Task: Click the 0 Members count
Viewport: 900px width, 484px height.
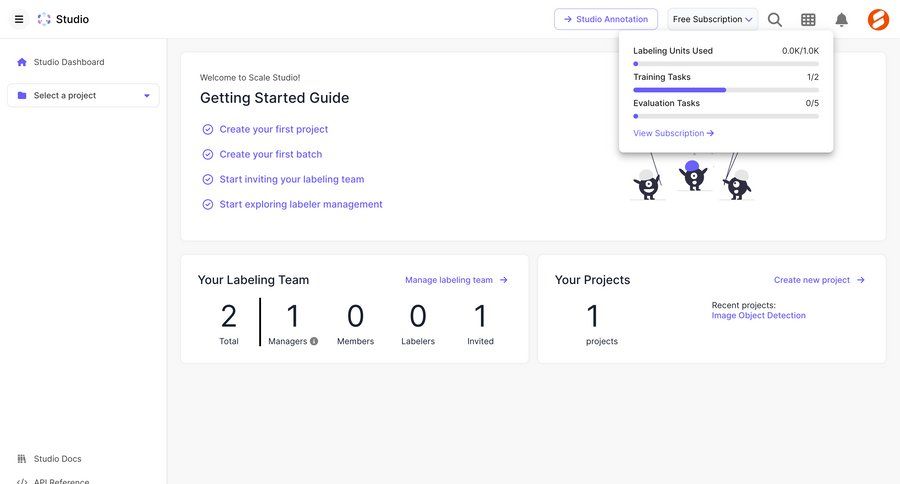Action: pos(355,316)
